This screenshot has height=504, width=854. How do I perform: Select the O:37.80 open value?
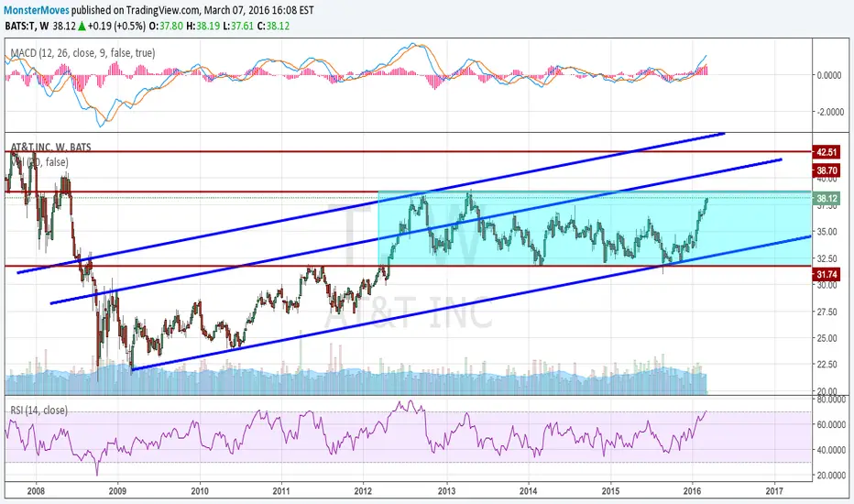[166, 26]
